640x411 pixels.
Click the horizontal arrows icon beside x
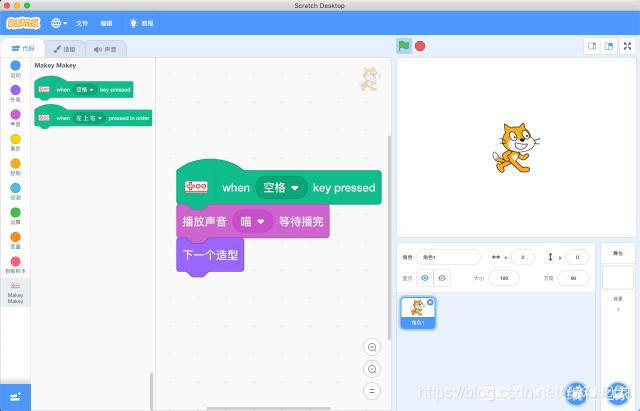pyautogui.click(x=496, y=257)
